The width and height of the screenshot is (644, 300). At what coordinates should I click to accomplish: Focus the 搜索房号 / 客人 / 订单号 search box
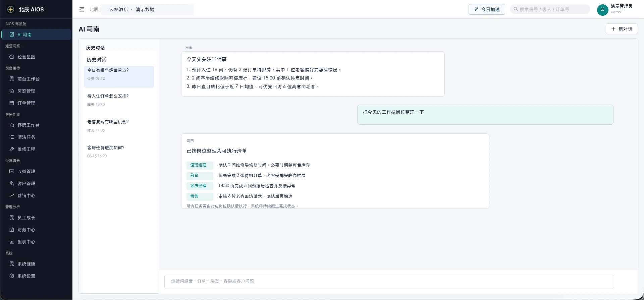(x=550, y=9)
